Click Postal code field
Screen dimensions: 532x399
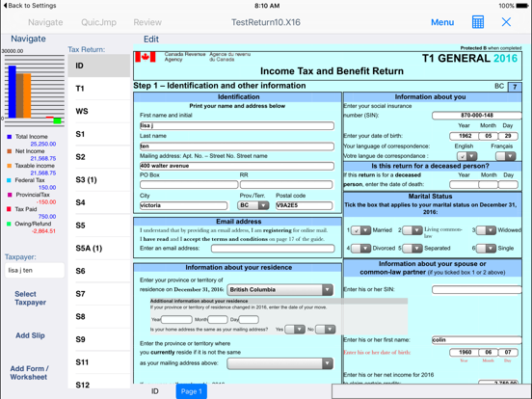(304, 205)
